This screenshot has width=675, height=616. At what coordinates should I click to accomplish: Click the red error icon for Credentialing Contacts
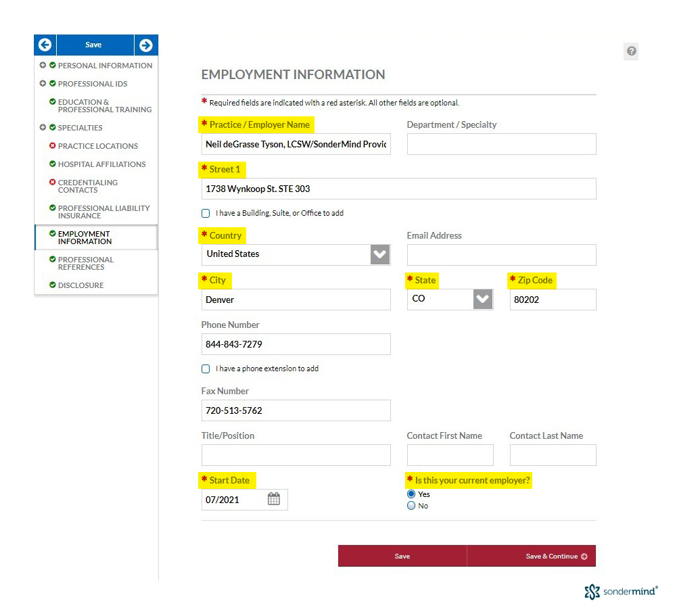point(53,182)
